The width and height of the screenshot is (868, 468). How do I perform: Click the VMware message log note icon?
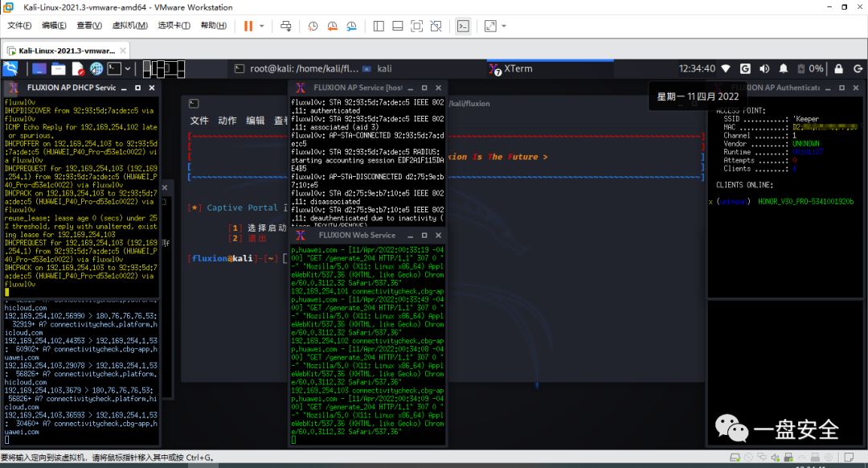pyautogui.click(x=849, y=458)
